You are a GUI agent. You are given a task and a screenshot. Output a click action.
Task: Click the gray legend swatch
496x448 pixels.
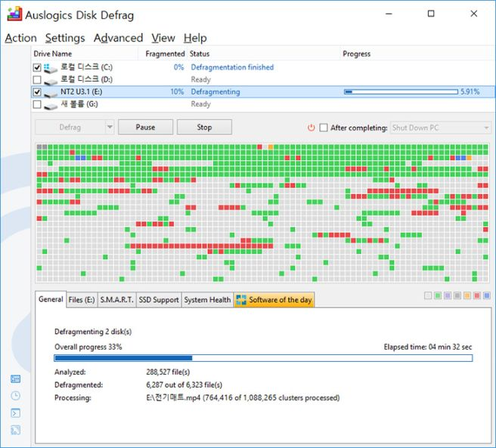pos(457,295)
